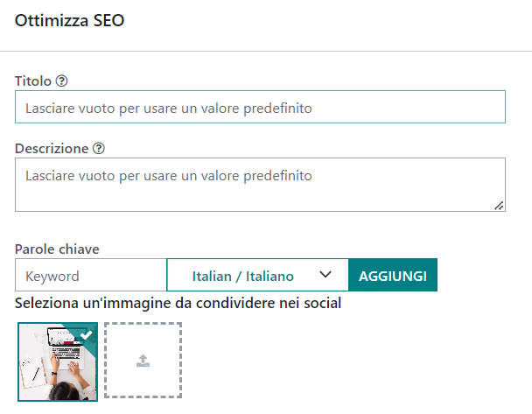Click the Titolo field label

click(x=33, y=81)
